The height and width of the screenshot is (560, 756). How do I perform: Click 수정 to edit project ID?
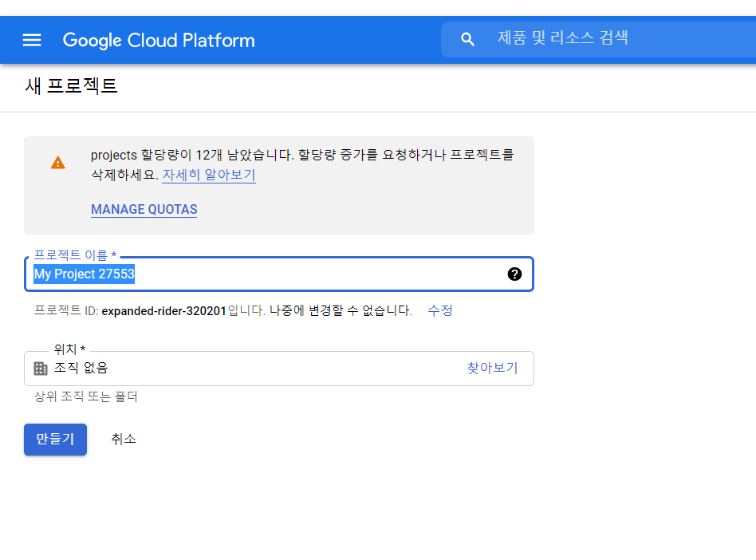[x=440, y=310]
